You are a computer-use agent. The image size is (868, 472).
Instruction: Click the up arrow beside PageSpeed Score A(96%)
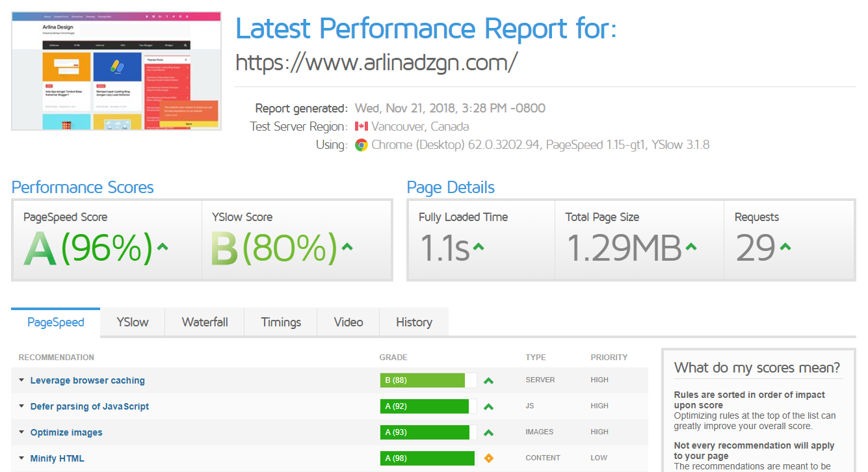pos(163,246)
